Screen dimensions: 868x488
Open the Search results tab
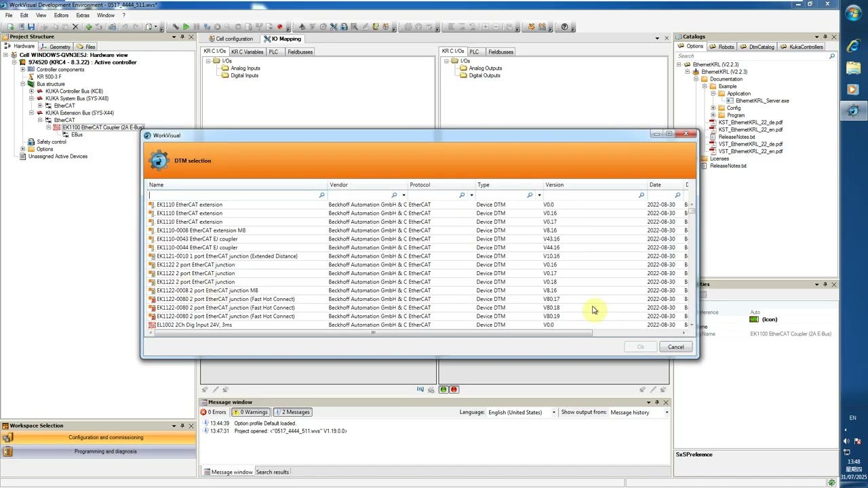click(272, 472)
